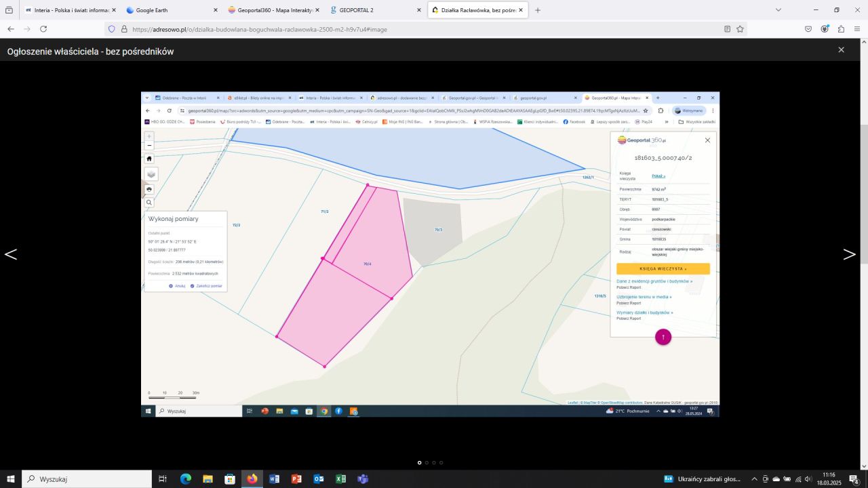The image size is (868, 488).
Task: Open Firefox application hamburger menu
Action: pyautogui.click(x=857, y=29)
